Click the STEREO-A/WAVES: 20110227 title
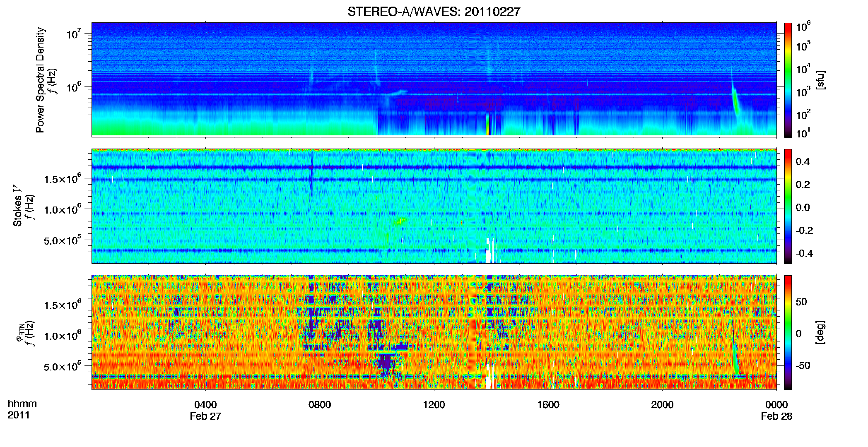This screenshot has width=868, height=447. point(434,12)
